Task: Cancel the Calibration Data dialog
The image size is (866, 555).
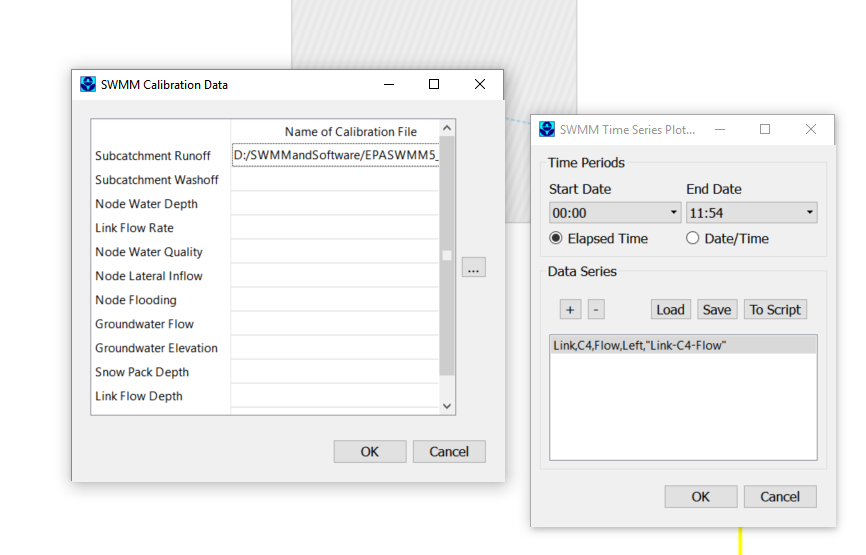Action: point(449,451)
